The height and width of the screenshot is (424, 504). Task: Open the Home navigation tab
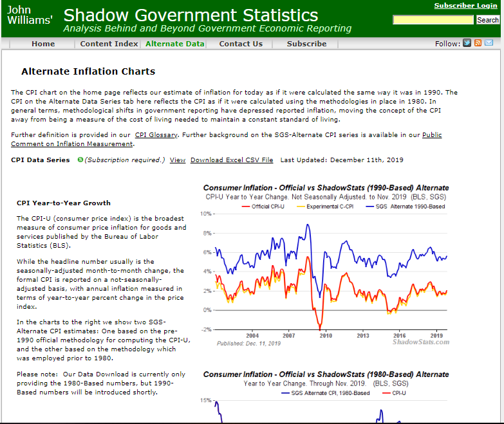click(x=43, y=44)
